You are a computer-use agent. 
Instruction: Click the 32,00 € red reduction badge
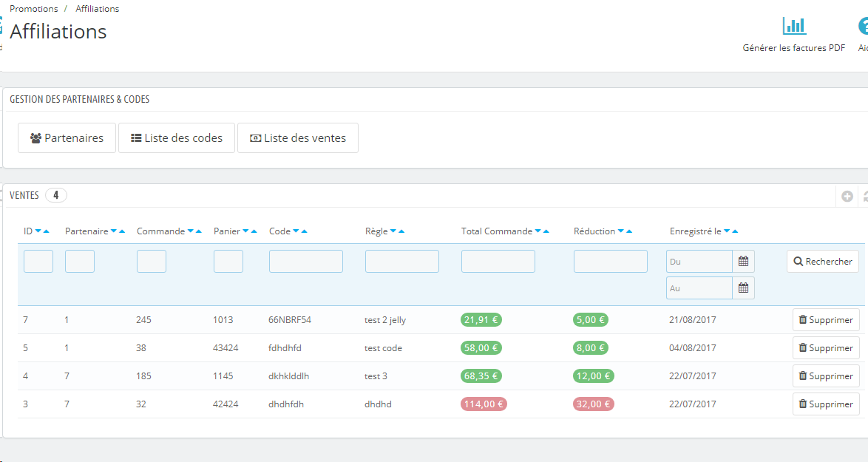coord(594,404)
